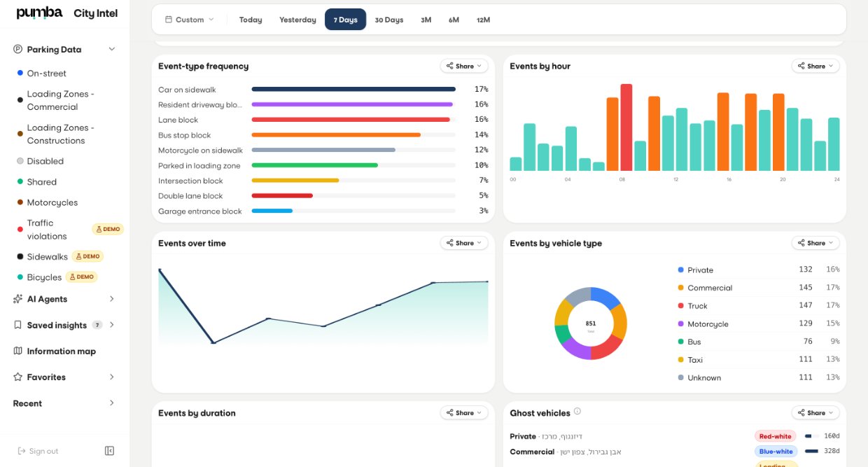Open the Motorcycles view
The height and width of the screenshot is (467, 868).
(x=52, y=202)
